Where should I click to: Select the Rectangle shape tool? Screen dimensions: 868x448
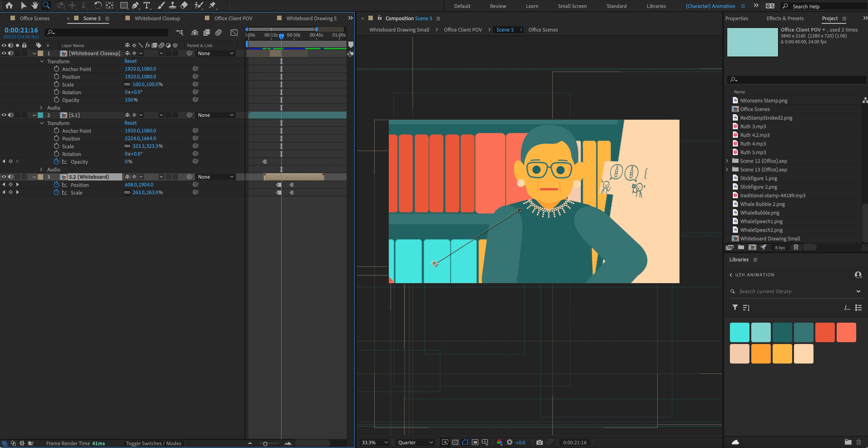click(124, 5)
